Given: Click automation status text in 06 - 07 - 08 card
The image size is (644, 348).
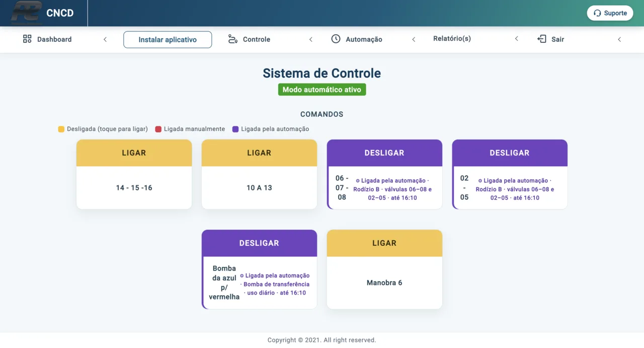Looking at the screenshot, I should click(392, 189).
